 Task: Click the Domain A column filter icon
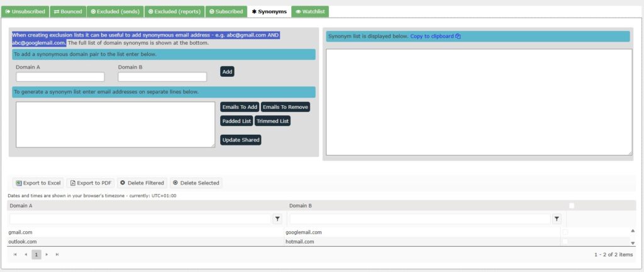pyautogui.click(x=277, y=218)
